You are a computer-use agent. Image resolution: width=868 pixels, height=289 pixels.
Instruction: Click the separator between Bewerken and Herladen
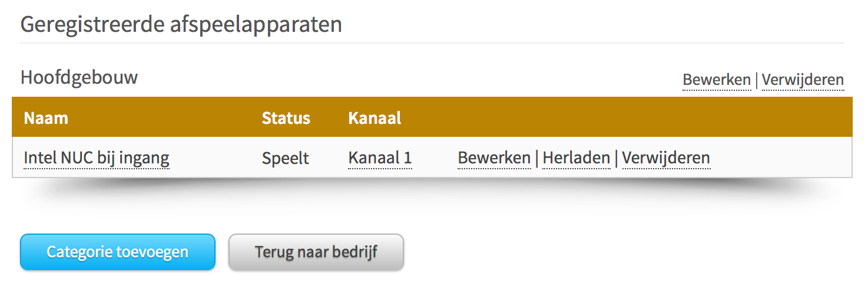click(536, 158)
